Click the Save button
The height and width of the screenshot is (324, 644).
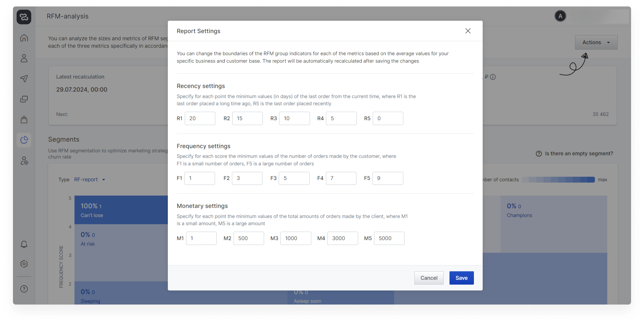click(461, 278)
